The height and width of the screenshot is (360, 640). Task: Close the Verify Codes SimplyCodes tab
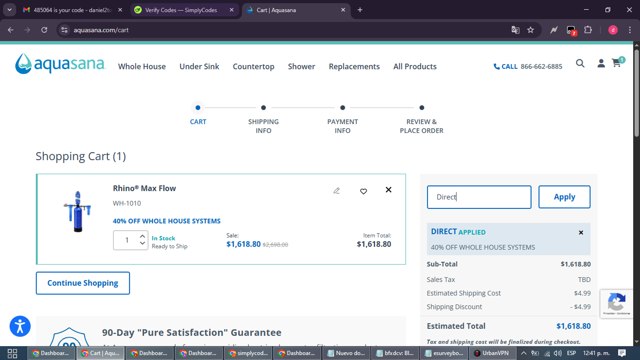tap(231, 10)
